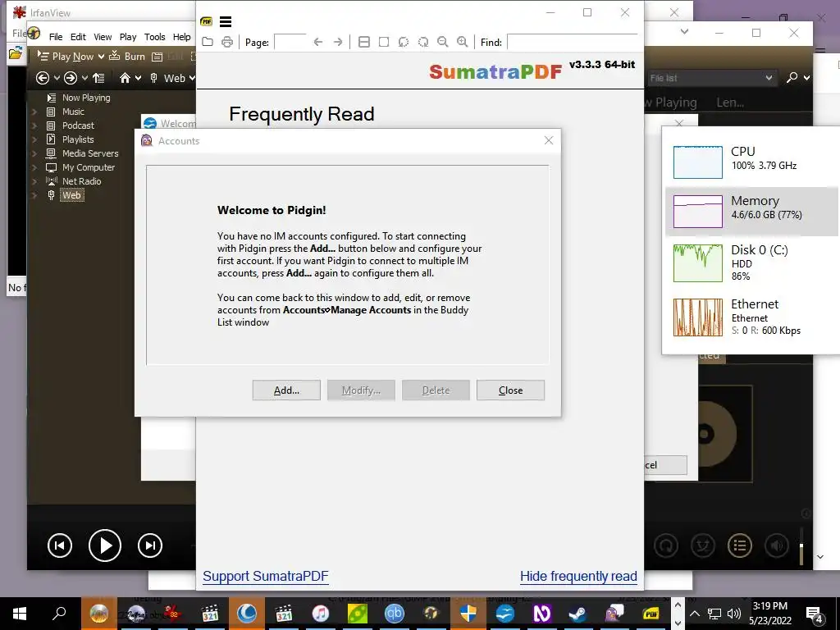Click the Find text box in SumatraPDF
Screen dimensions: 840x630
(x=572, y=42)
